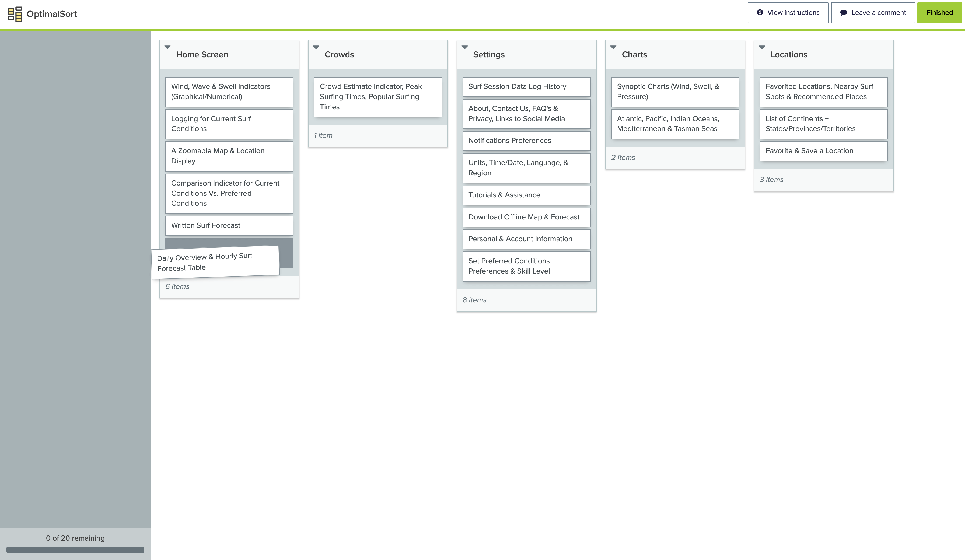Click the Home Screen category title
This screenshot has height=560, width=965.
(202, 55)
